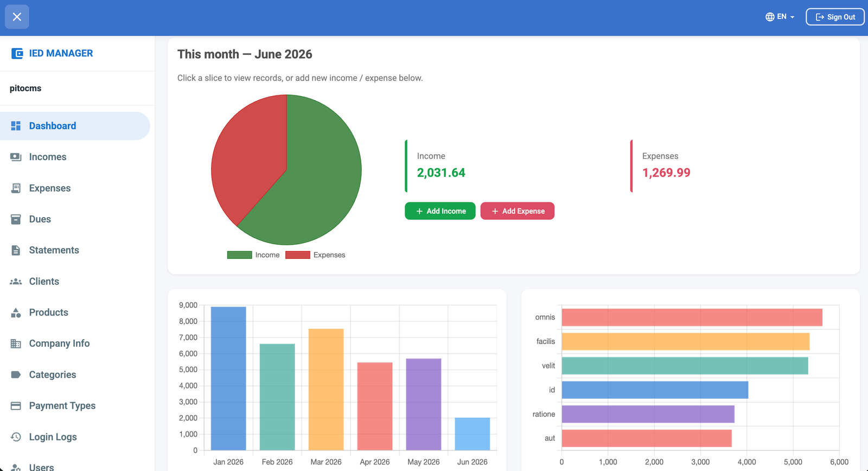The image size is (868, 471).
Task: Click the Mar 2026 bar
Action: coord(326,390)
